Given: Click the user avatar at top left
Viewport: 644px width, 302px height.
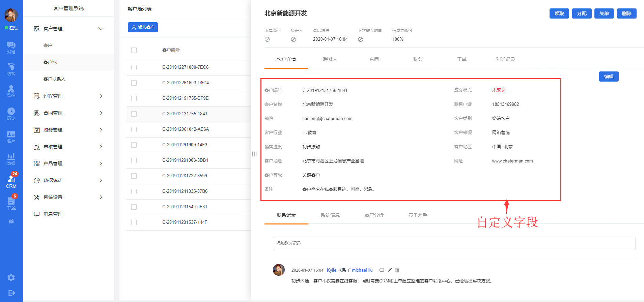Looking at the screenshot, I should point(11,15).
